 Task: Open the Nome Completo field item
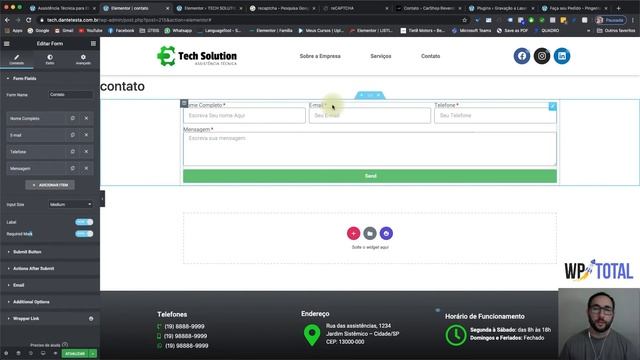point(36,118)
